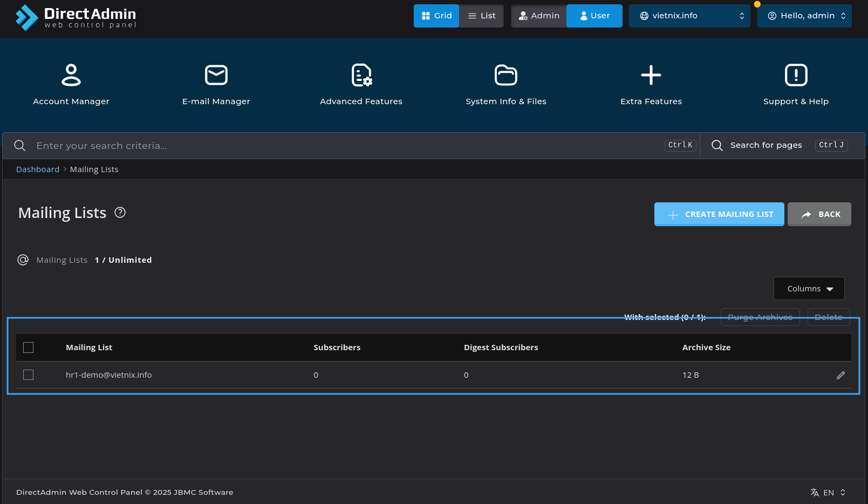Check the box for hr1-demo@vietnix.info

coord(29,375)
